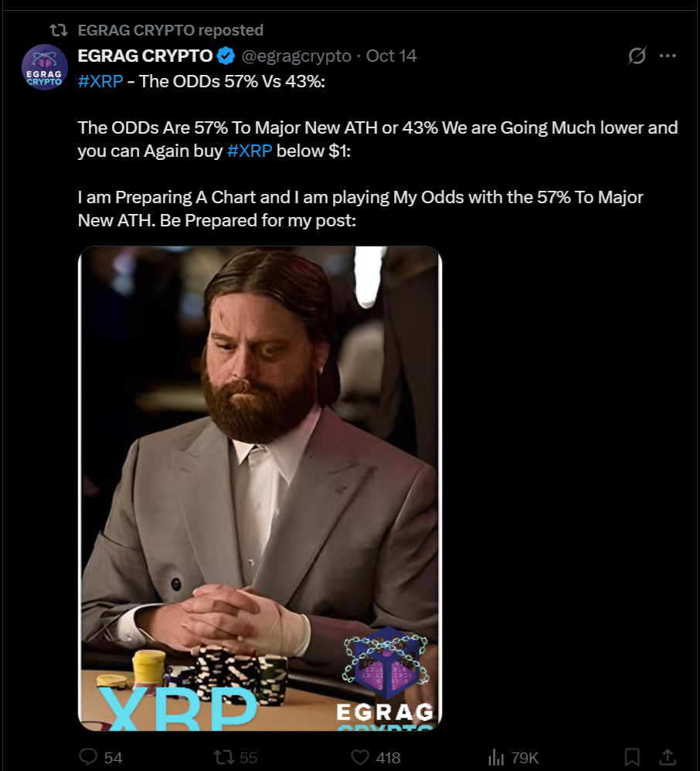The height and width of the screenshot is (771, 700).
Task: Open the view analytics bar chart icon
Action: click(496, 757)
